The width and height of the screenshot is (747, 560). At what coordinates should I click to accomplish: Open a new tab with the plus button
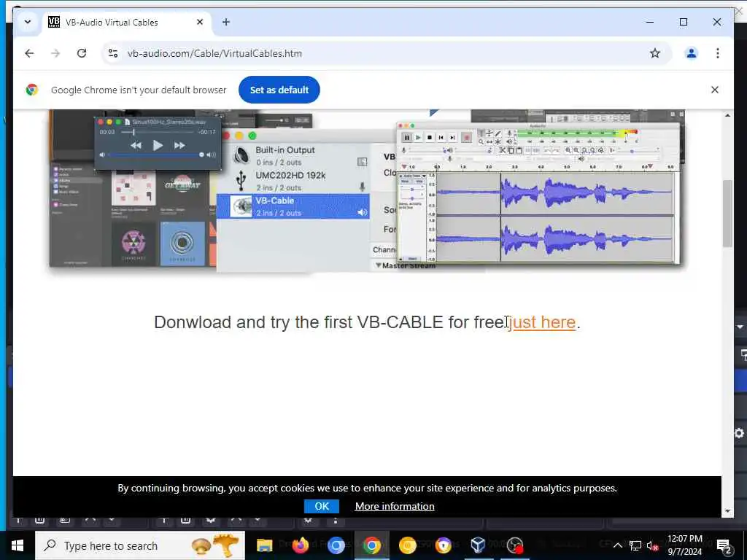tap(226, 22)
